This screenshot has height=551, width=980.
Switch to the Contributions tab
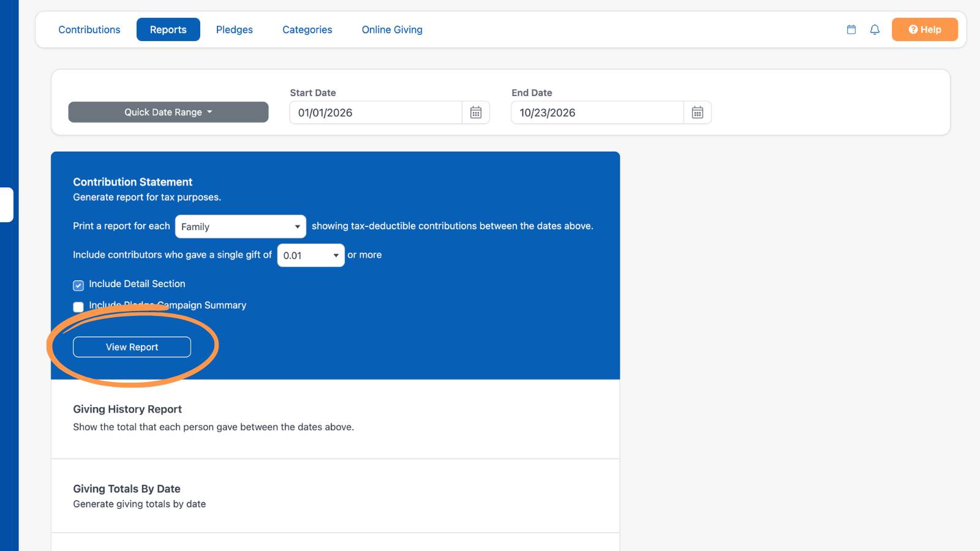pos(89,29)
